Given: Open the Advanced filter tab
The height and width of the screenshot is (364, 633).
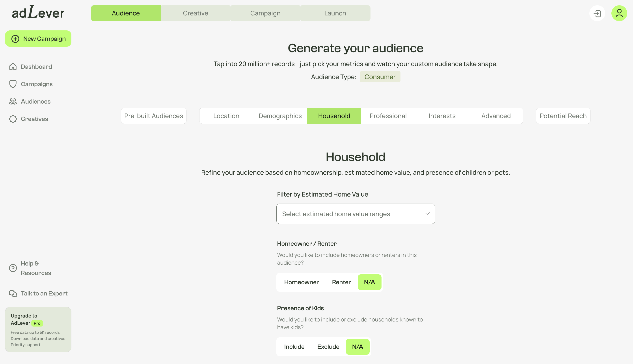Looking at the screenshot, I should click(496, 116).
